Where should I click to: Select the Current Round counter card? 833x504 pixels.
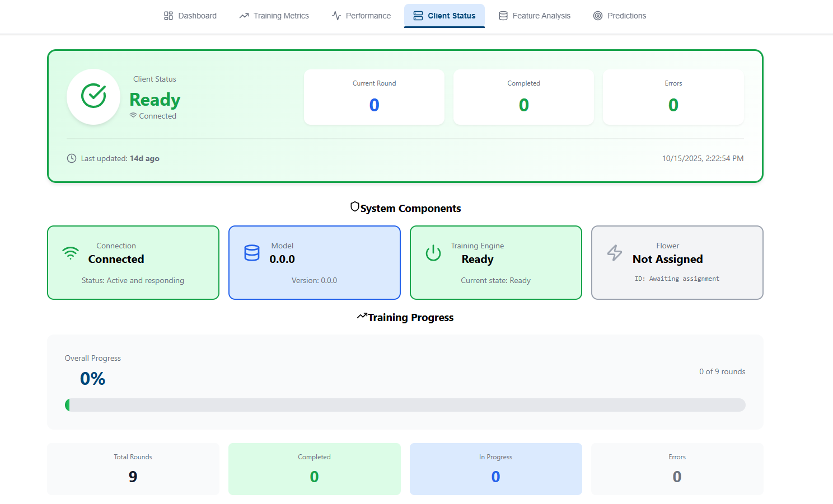[x=373, y=97]
